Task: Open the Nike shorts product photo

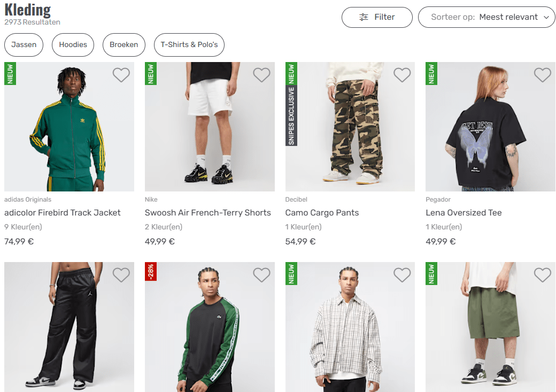Action: click(210, 127)
